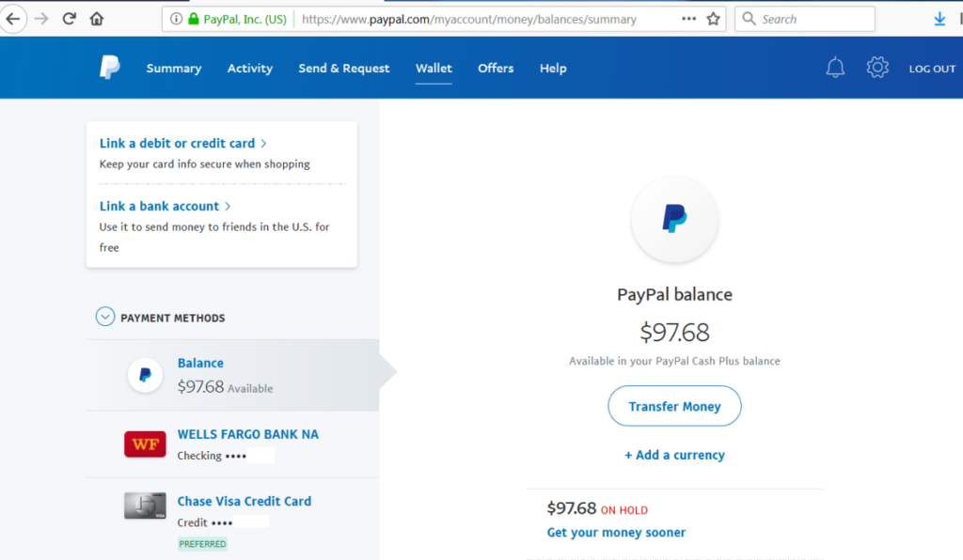Open notifications bell
Image resolution: width=963 pixels, height=560 pixels.
coord(835,68)
